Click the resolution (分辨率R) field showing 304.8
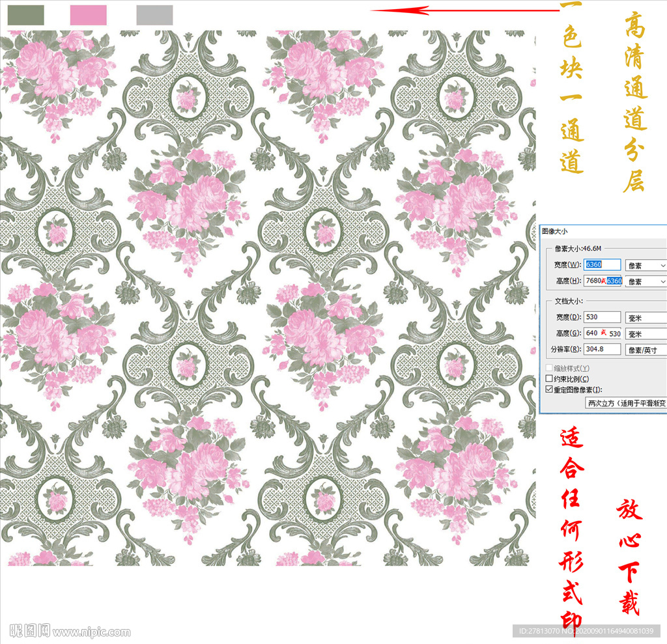 602,349
